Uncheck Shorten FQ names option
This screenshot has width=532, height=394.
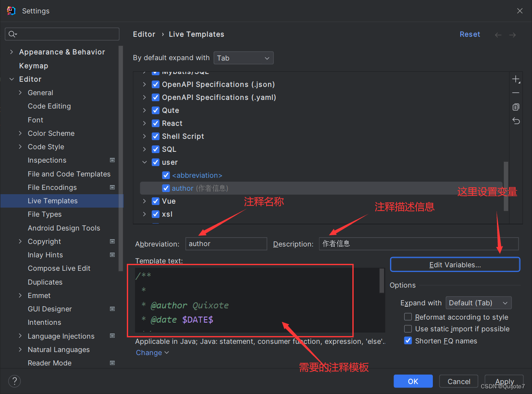coord(408,341)
